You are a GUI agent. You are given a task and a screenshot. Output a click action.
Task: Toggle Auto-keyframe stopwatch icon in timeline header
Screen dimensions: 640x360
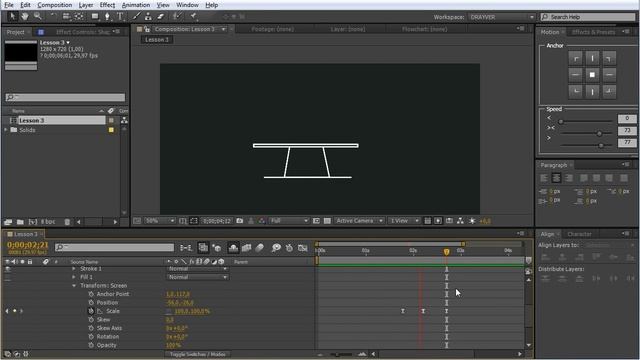tap(289, 248)
